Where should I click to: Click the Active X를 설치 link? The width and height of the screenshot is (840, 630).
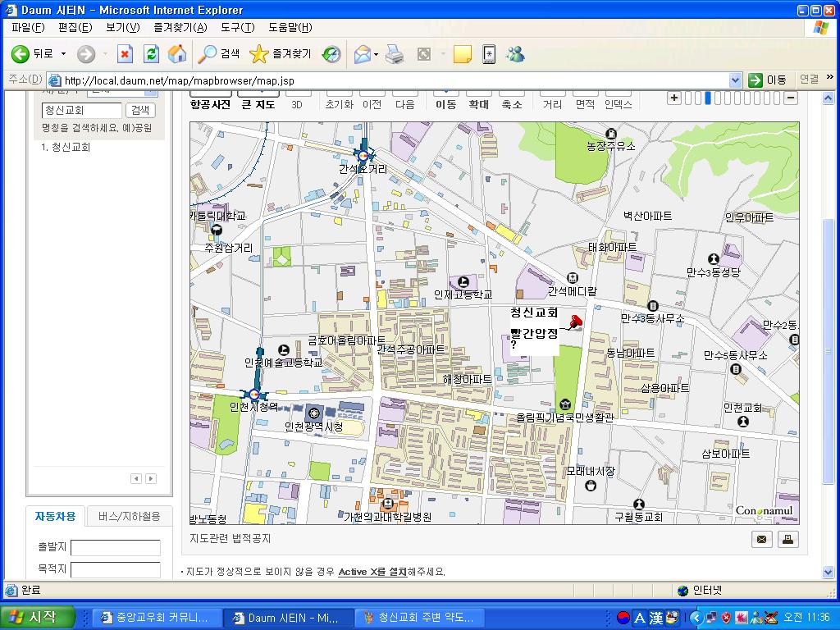coord(372,572)
